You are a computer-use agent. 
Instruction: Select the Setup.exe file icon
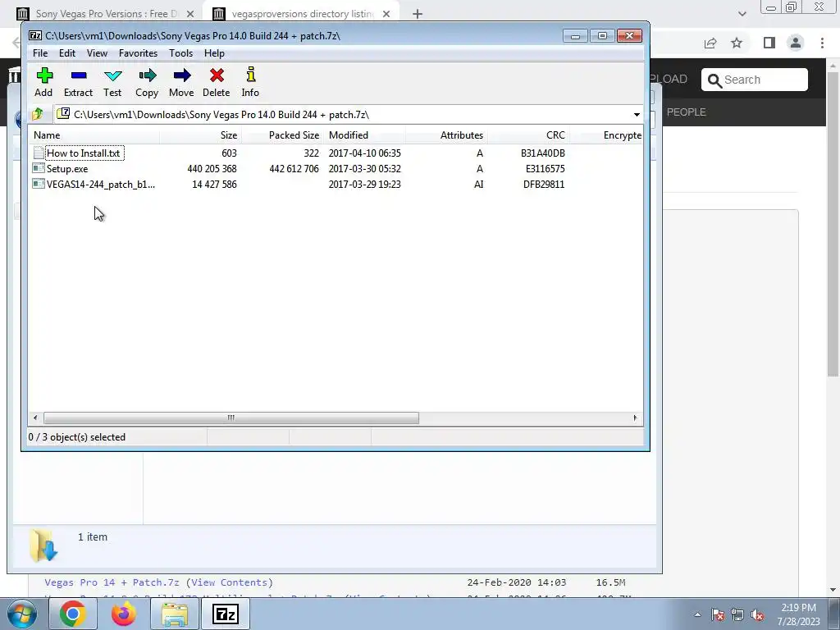(x=39, y=168)
